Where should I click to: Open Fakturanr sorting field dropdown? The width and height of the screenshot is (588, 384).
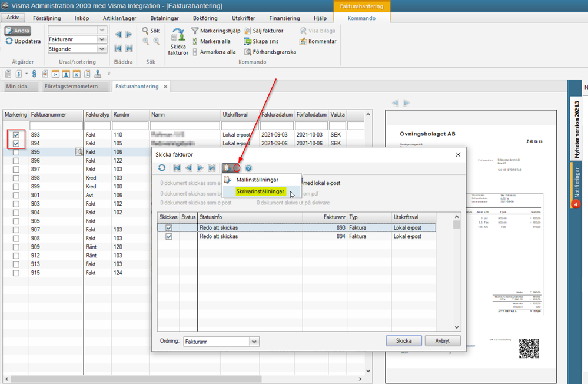[x=102, y=39]
